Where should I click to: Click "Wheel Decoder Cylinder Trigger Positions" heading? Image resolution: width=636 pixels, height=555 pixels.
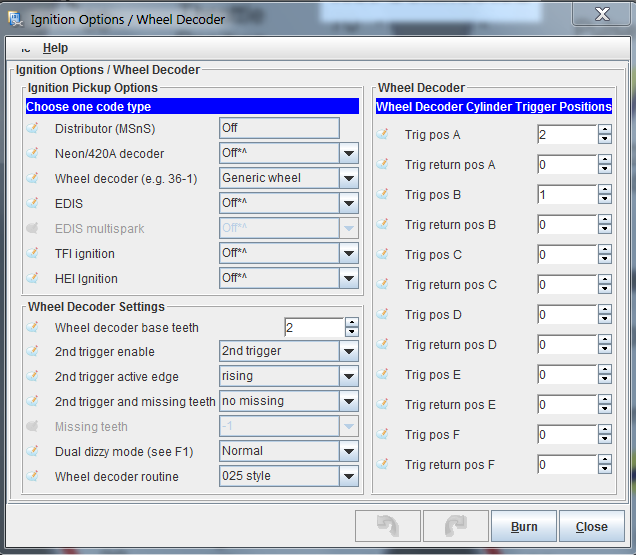pos(494,107)
